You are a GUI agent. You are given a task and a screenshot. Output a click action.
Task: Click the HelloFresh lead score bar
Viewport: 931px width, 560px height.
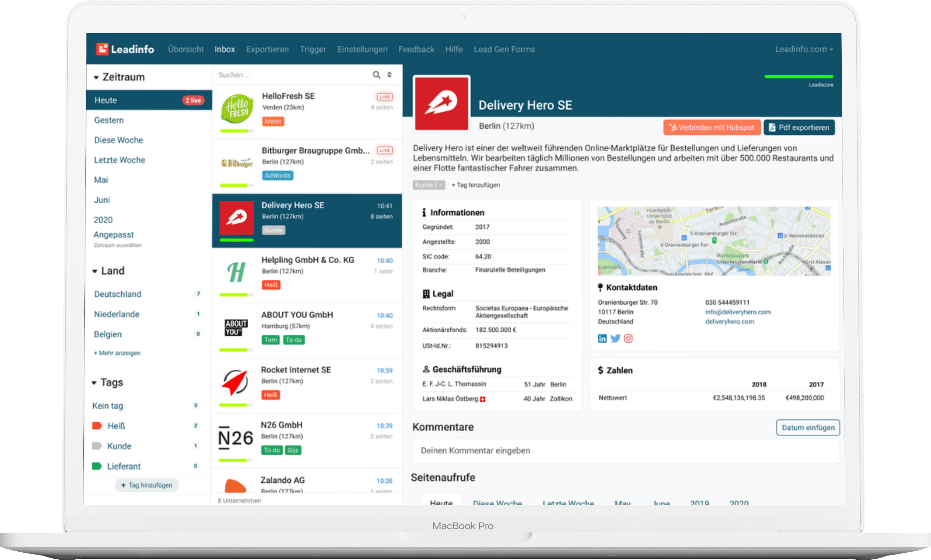[237, 131]
